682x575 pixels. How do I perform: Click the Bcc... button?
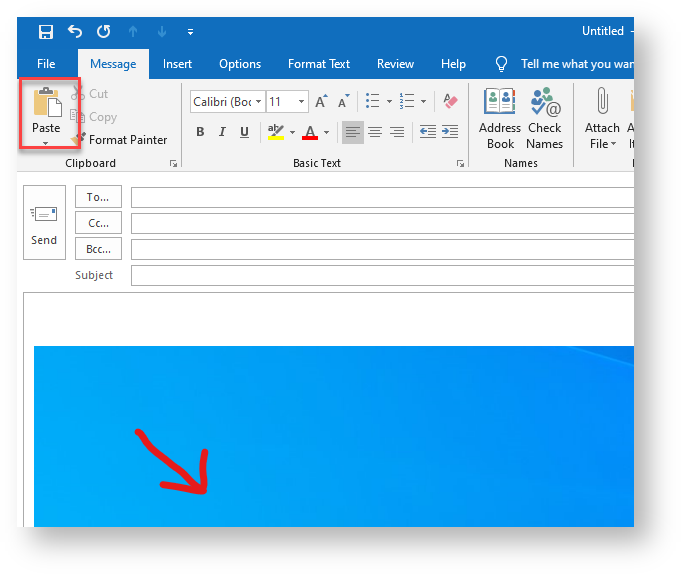pyautogui.click(x=98, y=249)
